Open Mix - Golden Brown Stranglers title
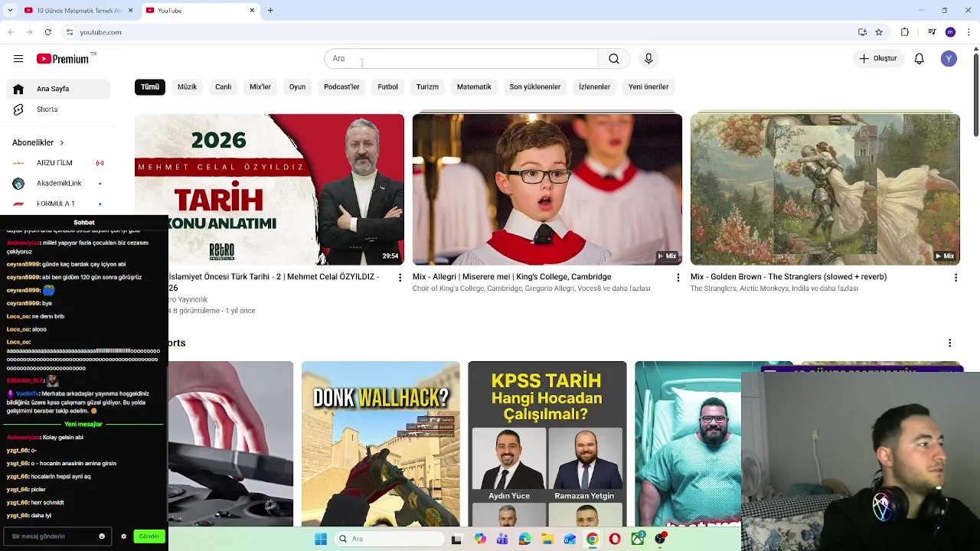The image size is (980, 551). (789, 277)
